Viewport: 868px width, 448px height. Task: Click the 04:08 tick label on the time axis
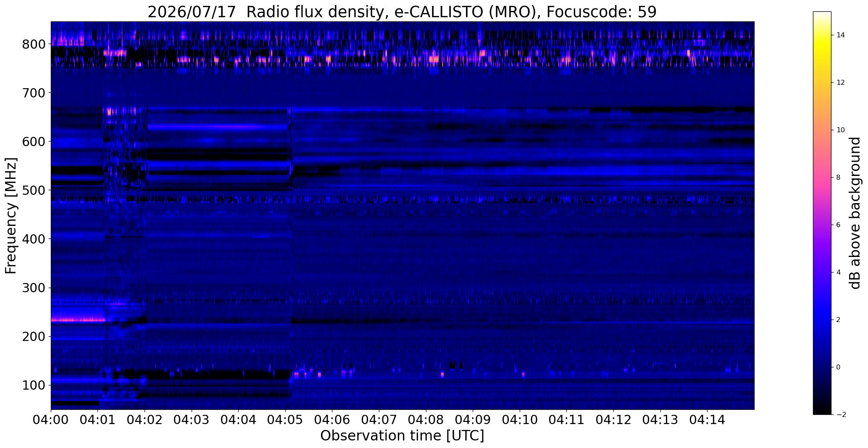tap(426, 420)
